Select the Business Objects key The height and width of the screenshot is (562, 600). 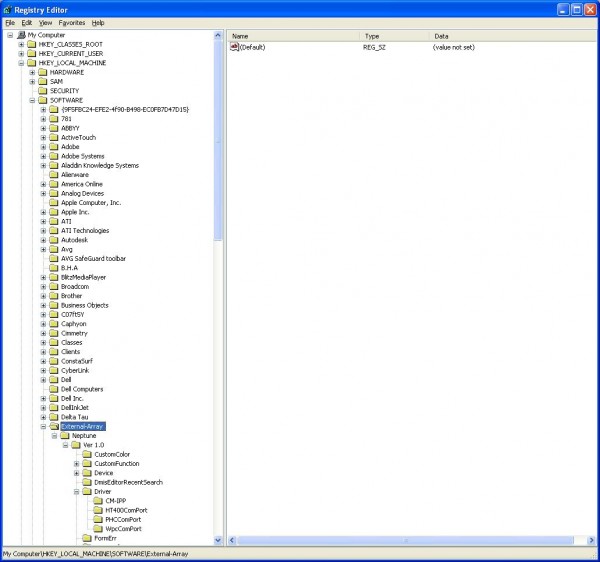click(x=85, y=305)
